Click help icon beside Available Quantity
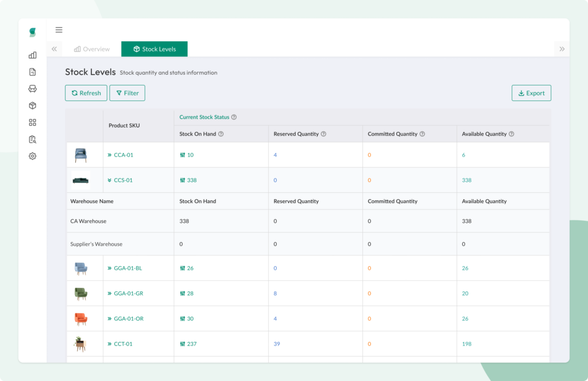Screen dimensions: 588x381 point(512,134)
